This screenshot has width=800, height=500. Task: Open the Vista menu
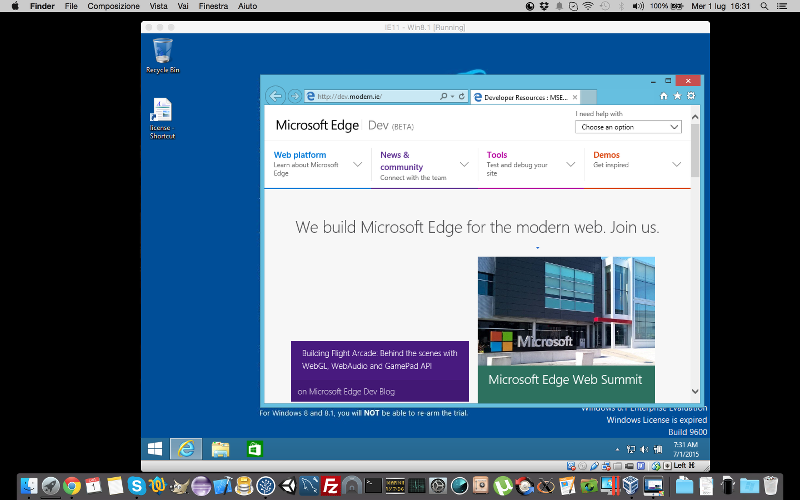coord(158,6)
